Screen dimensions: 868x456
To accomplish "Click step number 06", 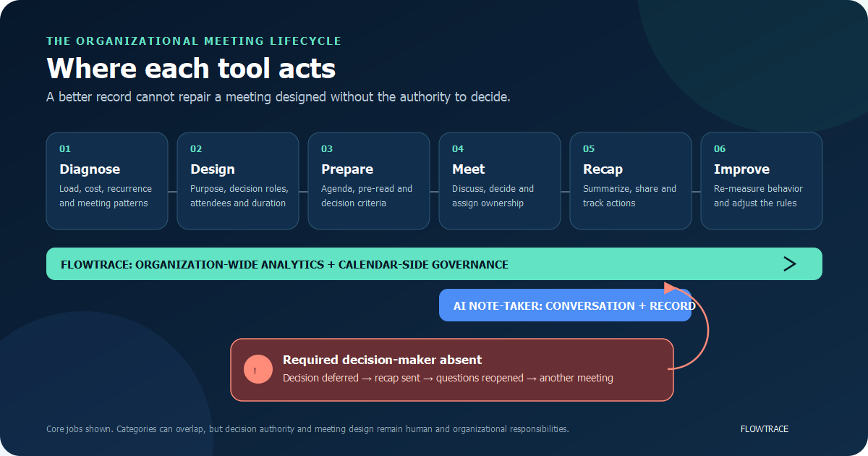I will click(720, 149).
